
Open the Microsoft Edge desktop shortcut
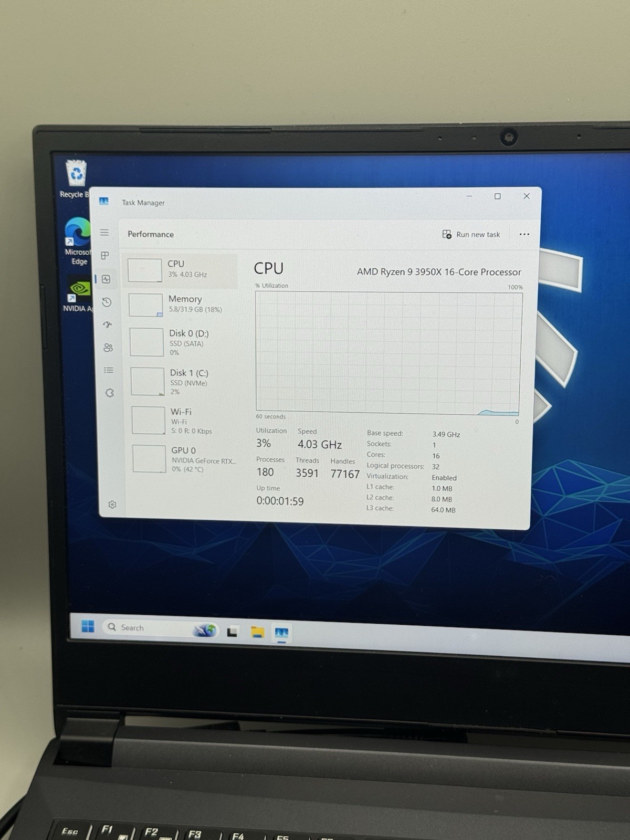(x=78, y=241)
